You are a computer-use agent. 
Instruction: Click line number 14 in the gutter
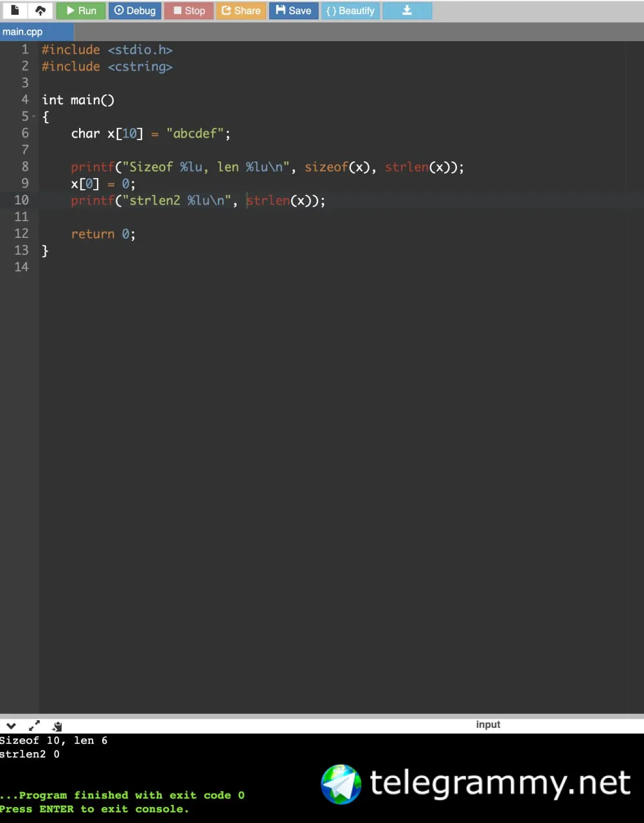coord(21,267)
